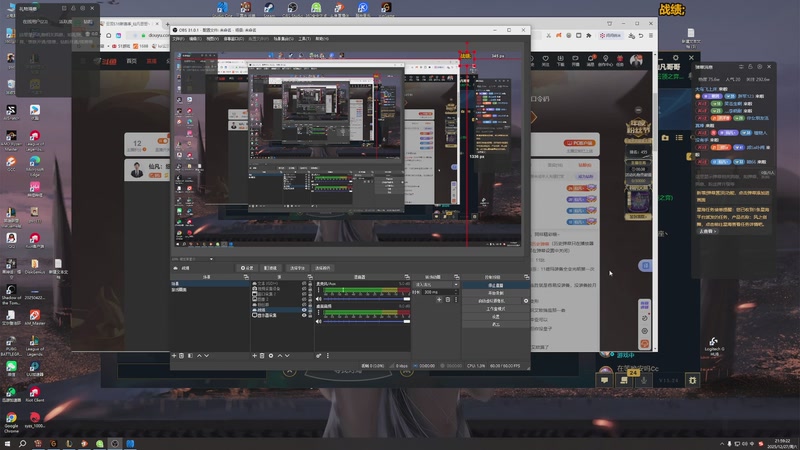800x450 pixels.
Task: Show the 窗口采集 source via eye icon
Action: [x=304, y=294]
